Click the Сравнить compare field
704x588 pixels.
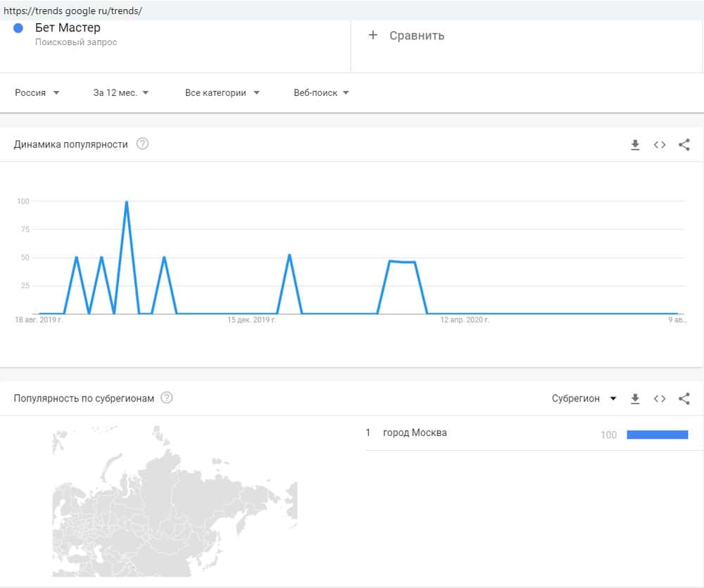(x=417, y=35)
